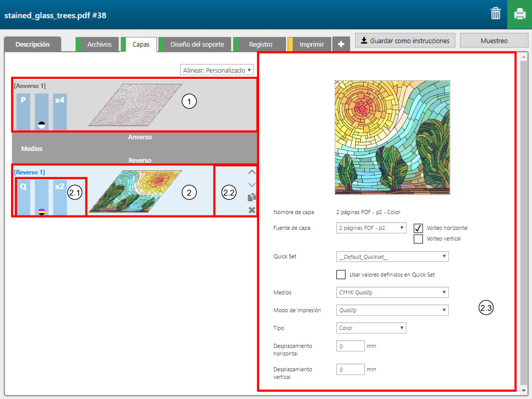Screen dimensions: 532x399
Task: Click the CMYK color icon in Reverso 1
Action: 42,212
